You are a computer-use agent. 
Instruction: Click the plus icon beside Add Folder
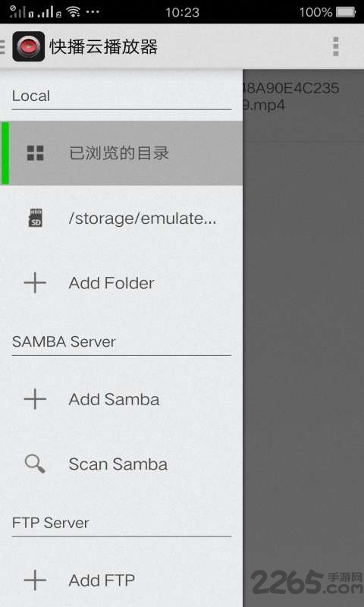tap(35, 283)
